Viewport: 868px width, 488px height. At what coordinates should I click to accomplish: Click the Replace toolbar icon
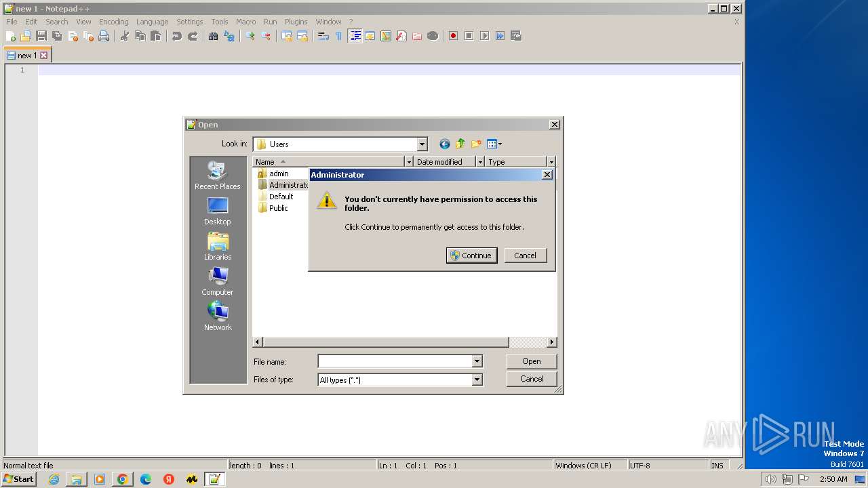pos(229,36)
